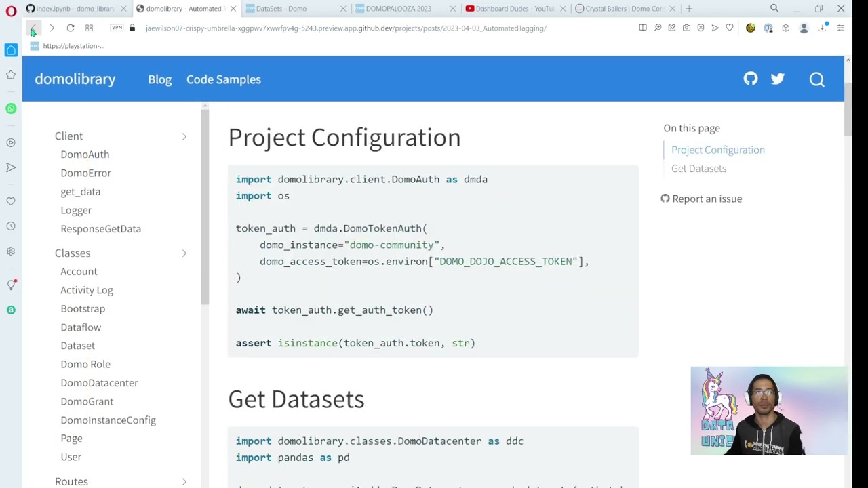
Task: Open a new tab with plus button
Action: point(689,9)
